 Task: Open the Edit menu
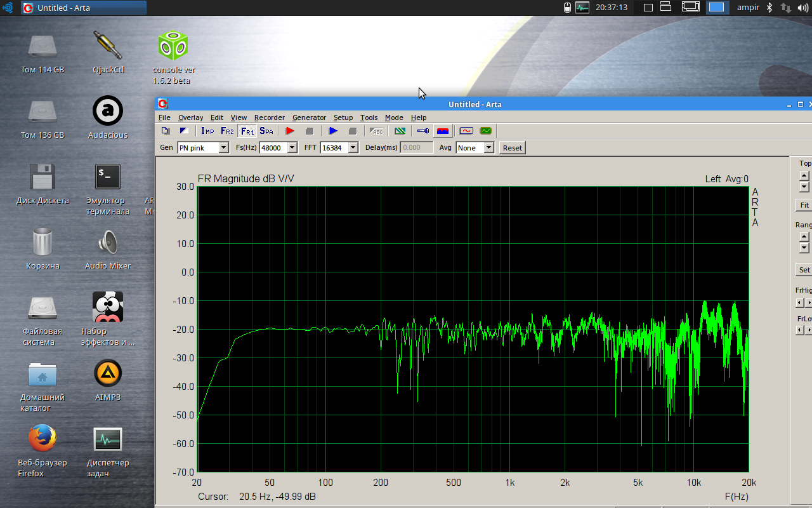click(x=217, y=117)
